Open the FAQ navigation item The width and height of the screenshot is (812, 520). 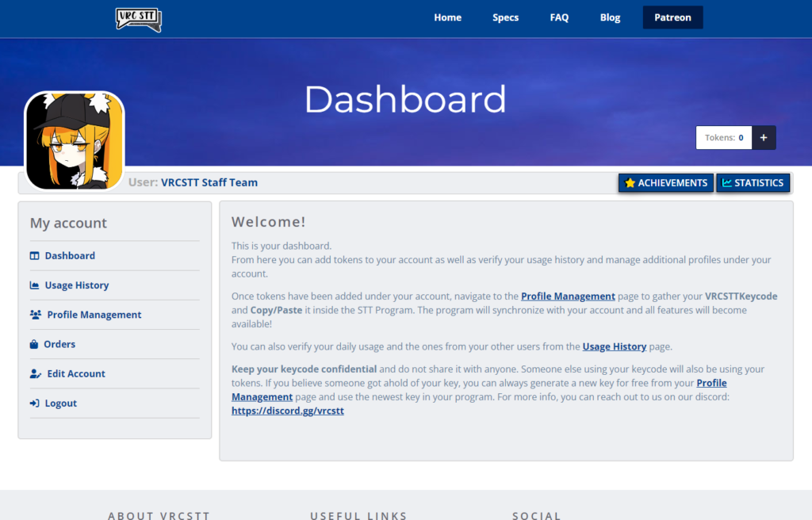(x=559, y=17)
